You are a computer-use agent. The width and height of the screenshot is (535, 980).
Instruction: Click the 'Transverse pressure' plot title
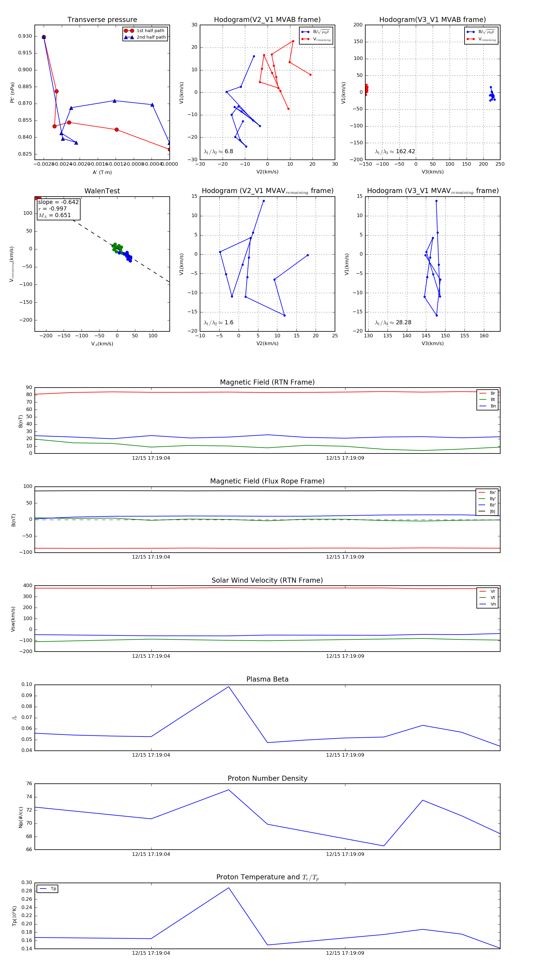(102, 20)
